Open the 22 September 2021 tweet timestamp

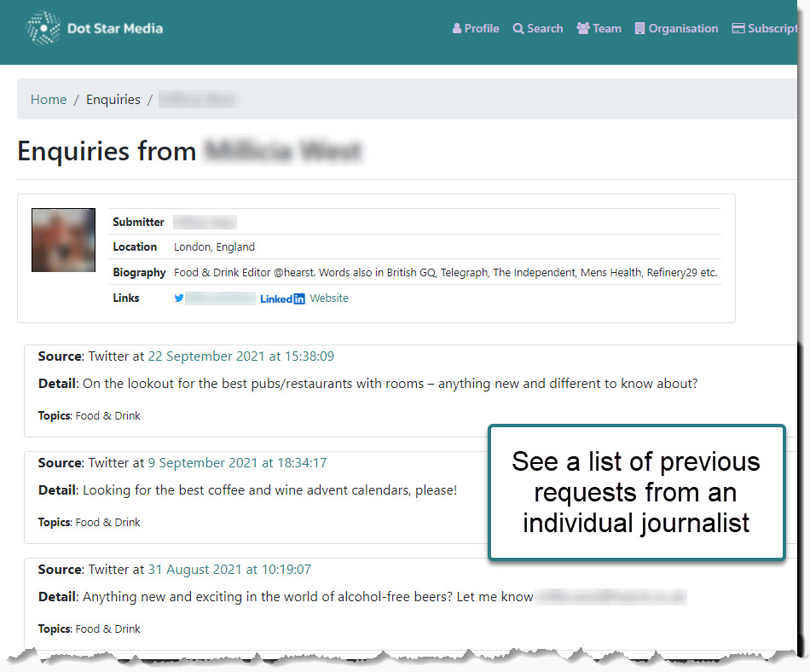pos(241,356)
